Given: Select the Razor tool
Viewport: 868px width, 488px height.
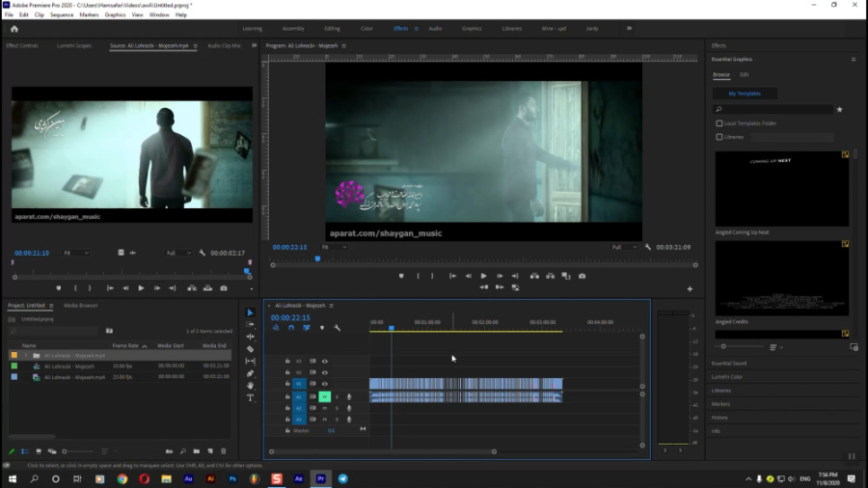Looking at the screenshot, I should point(250,349).
